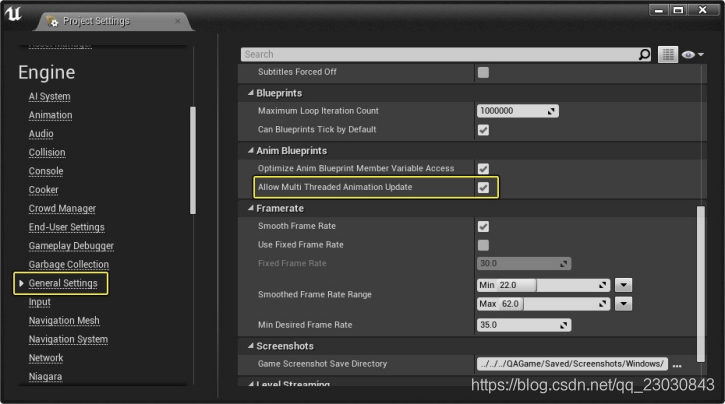
Task: Open End-User Settings page
Action: click(x=67, y=227)
